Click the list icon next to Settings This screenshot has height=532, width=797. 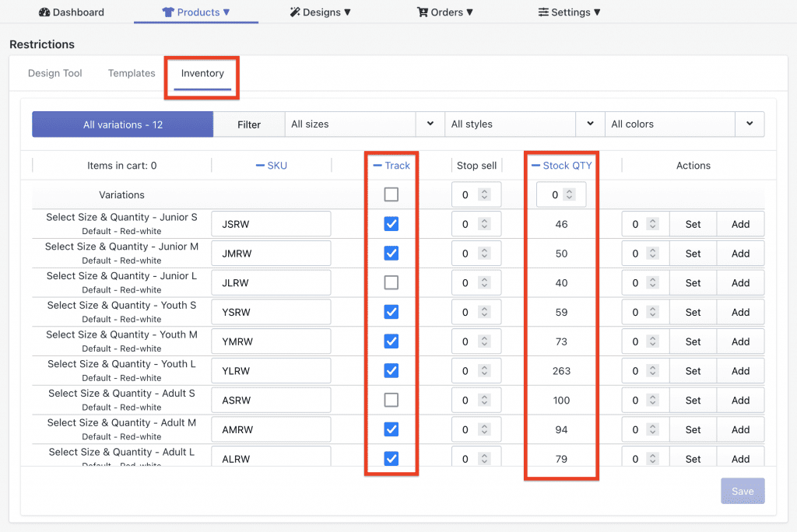click(542, 12)
